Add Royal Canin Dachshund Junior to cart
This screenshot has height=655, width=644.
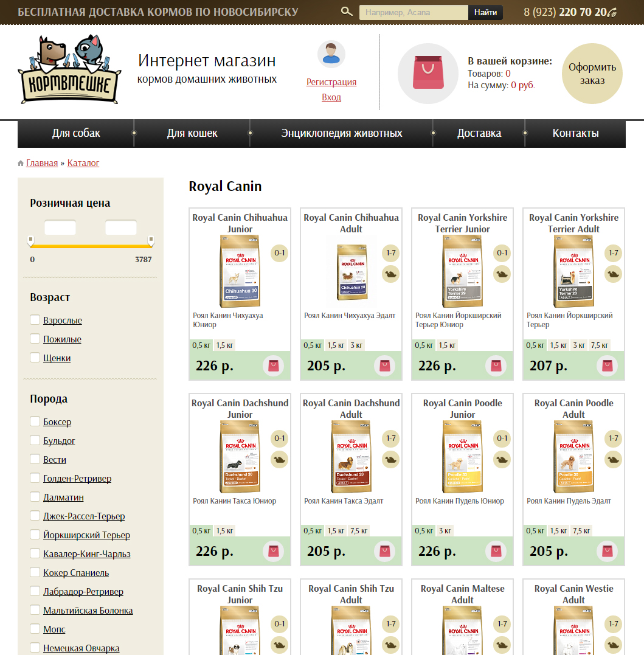pos(273,551)
